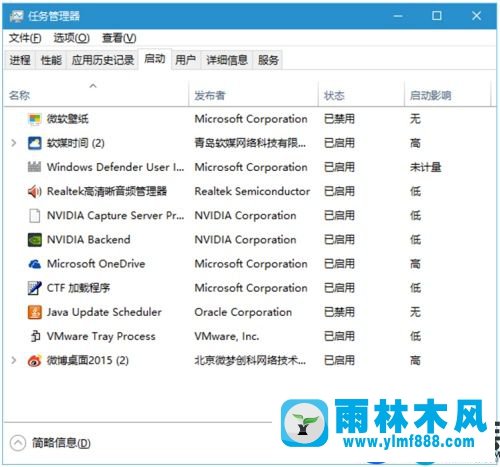Switch to the 进程 tab
500x467 pixels.
[20, 60]
